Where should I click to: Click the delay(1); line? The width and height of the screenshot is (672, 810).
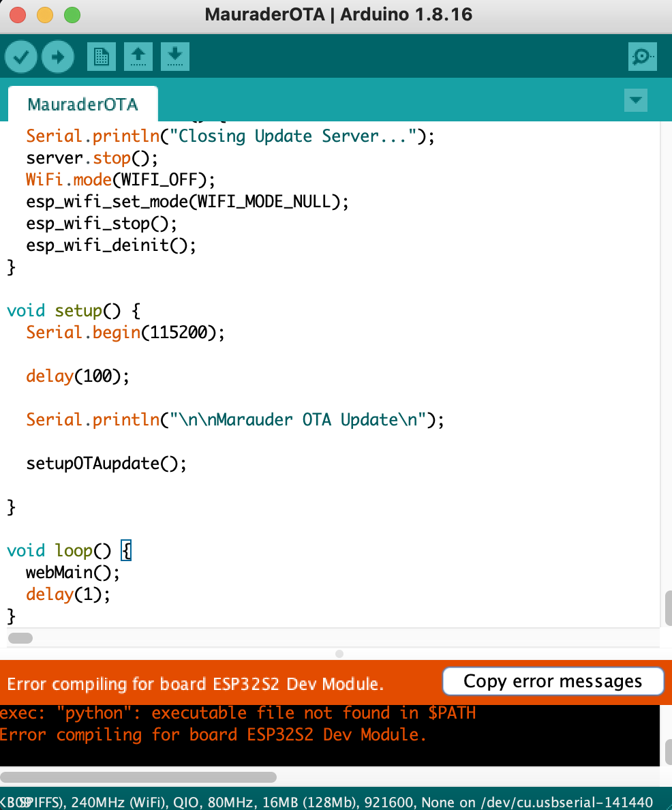[x=68, y=595]
